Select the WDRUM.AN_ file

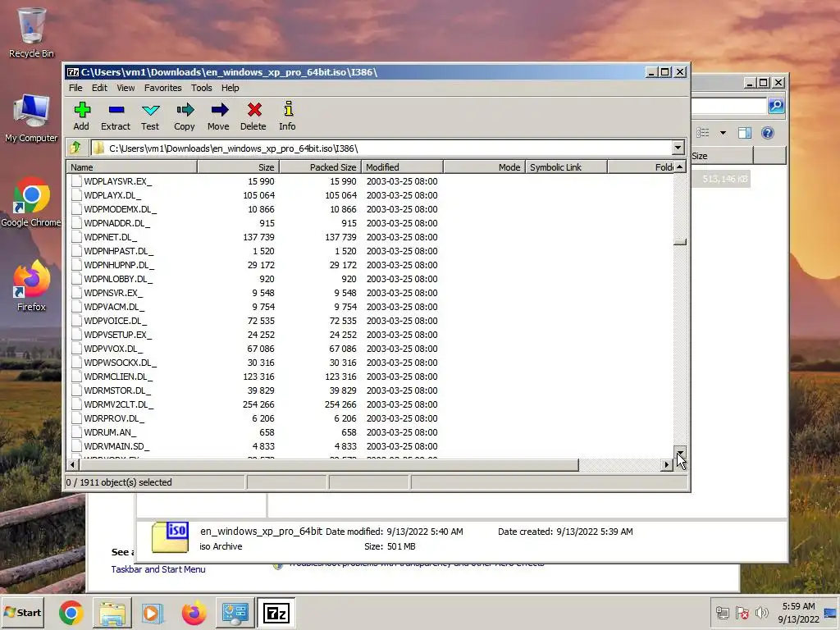pyautogui.click(x=110, y=431)
